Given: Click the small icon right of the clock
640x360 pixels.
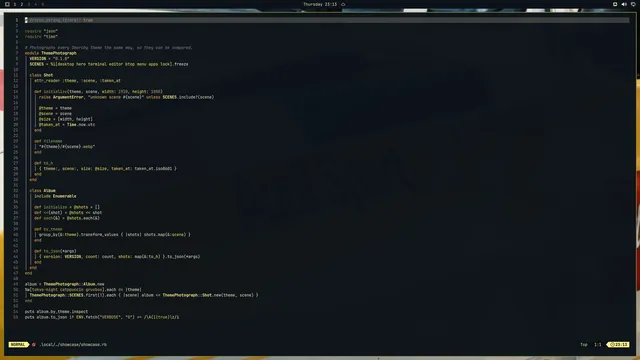Looking at the screenshot, I should click(x=343, y=4).
